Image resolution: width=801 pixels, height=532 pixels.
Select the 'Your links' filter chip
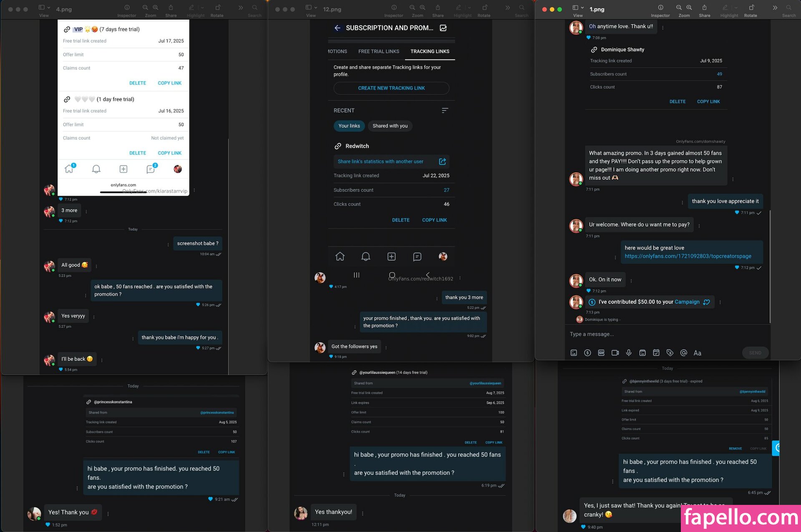coord(349,126)
